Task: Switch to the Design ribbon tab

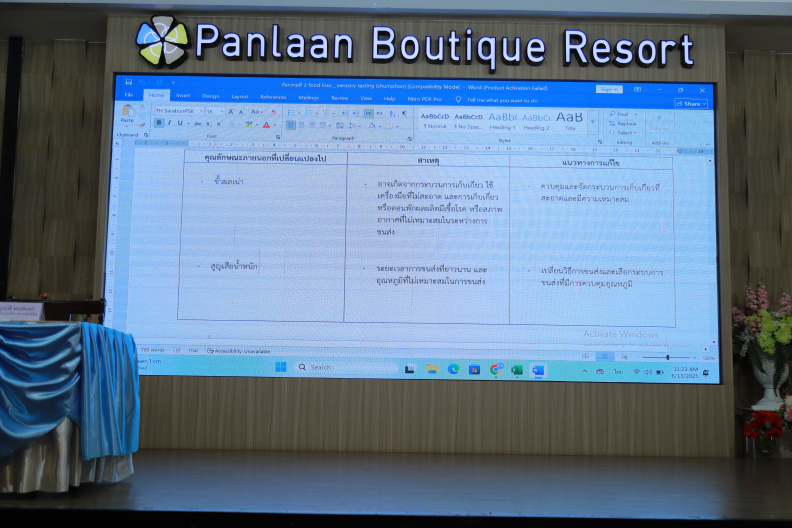Action: pos(211,96)
